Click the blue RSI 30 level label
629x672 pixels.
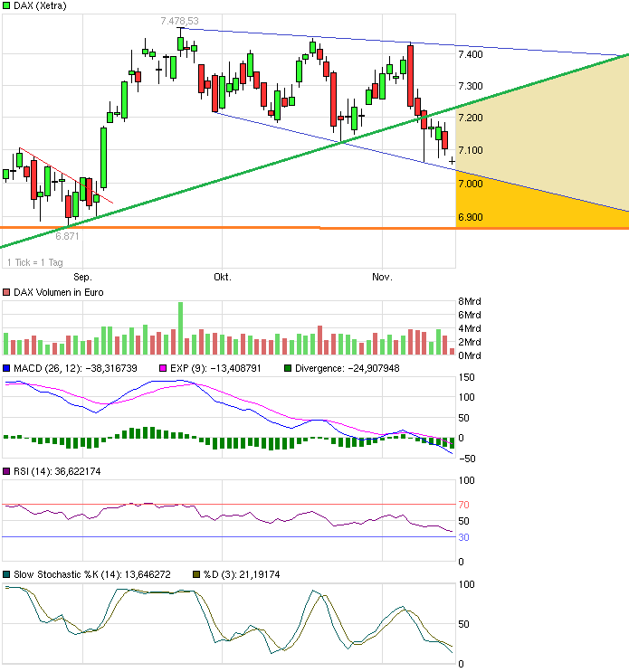[x=464, y=537]
